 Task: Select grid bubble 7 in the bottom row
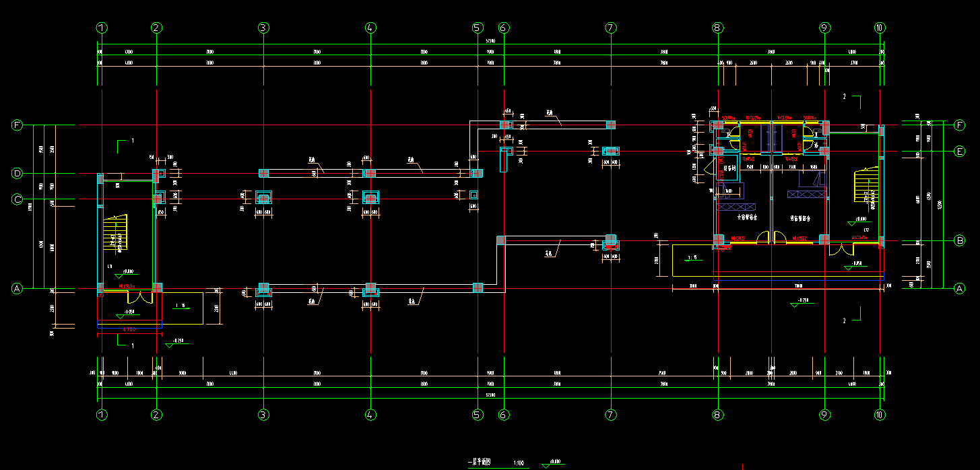(x=610, y=415)
